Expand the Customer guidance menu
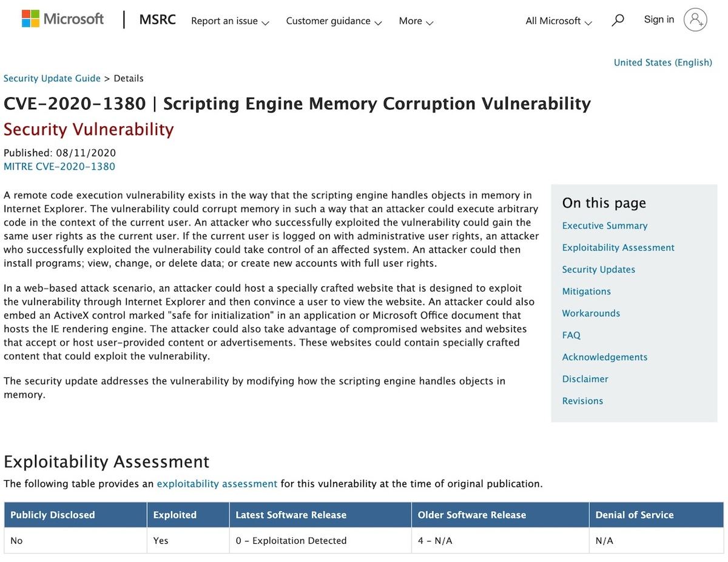The image size is (728, 562). [x=334, y=21]
